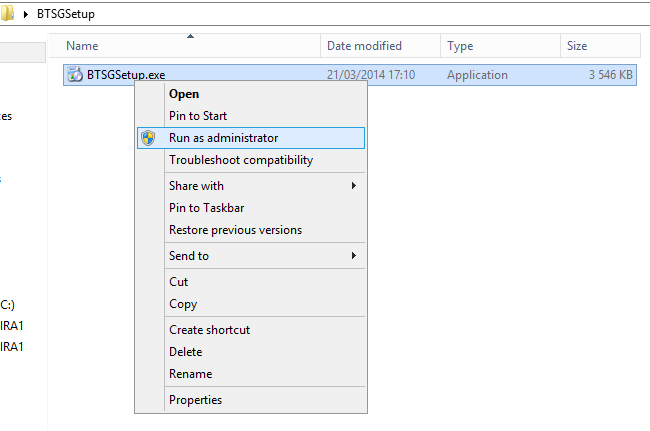Choose Run as administrator
The height and width of the screenshot is (431, 650).
[223, 138]
